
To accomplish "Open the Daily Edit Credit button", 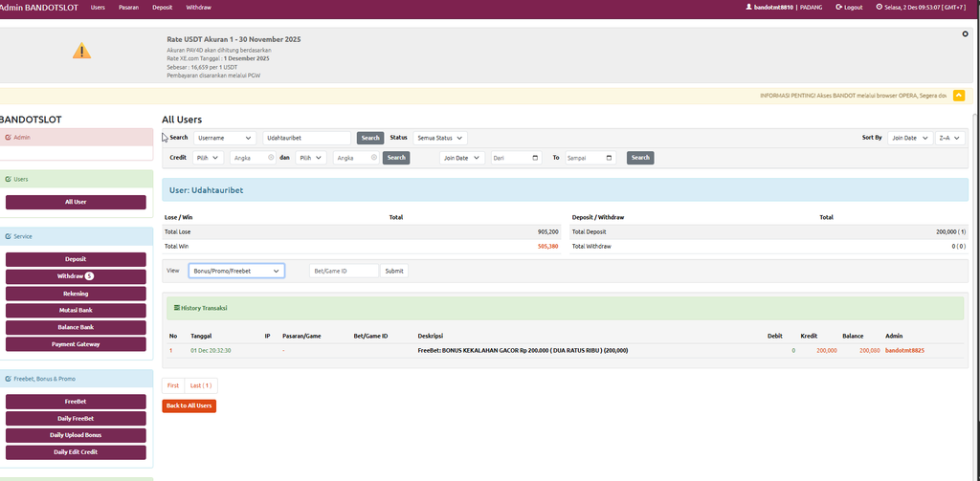I will (76, 452).
